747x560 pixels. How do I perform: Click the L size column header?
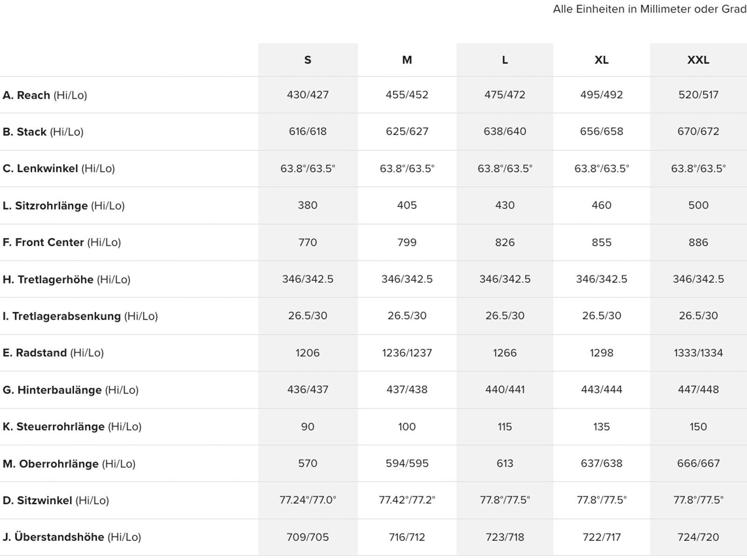pos(505,60)
